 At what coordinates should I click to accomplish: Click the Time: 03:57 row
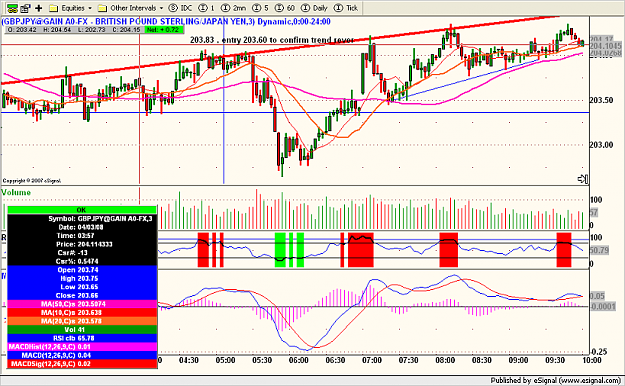[82, 236]
